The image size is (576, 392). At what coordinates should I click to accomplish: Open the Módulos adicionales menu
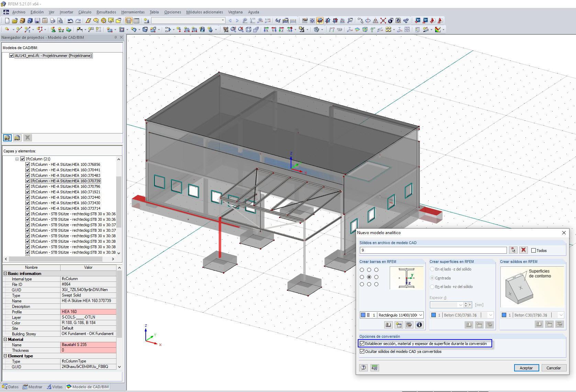(204, 12)
